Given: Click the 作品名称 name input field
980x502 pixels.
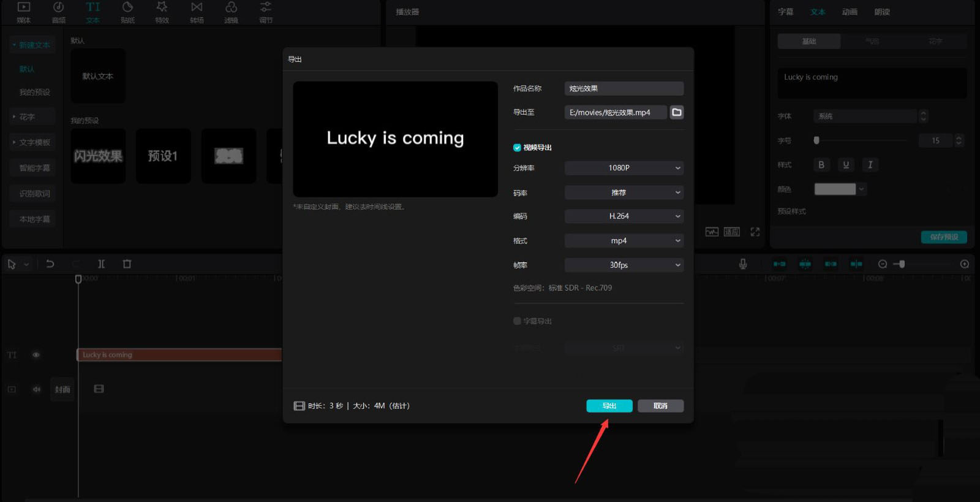Looking at the screenshot, I should tap(624, 88).
